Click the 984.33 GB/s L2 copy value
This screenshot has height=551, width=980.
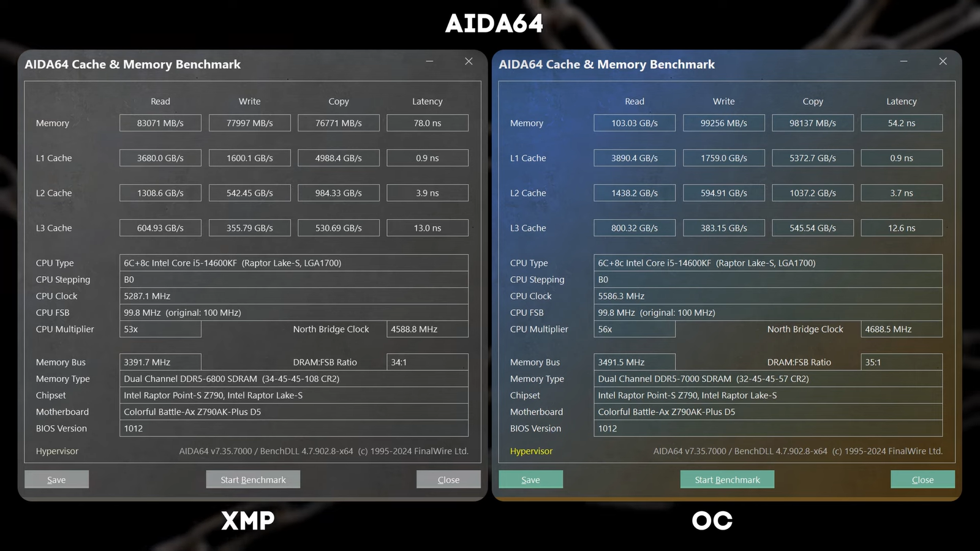[x=339, y=193]
